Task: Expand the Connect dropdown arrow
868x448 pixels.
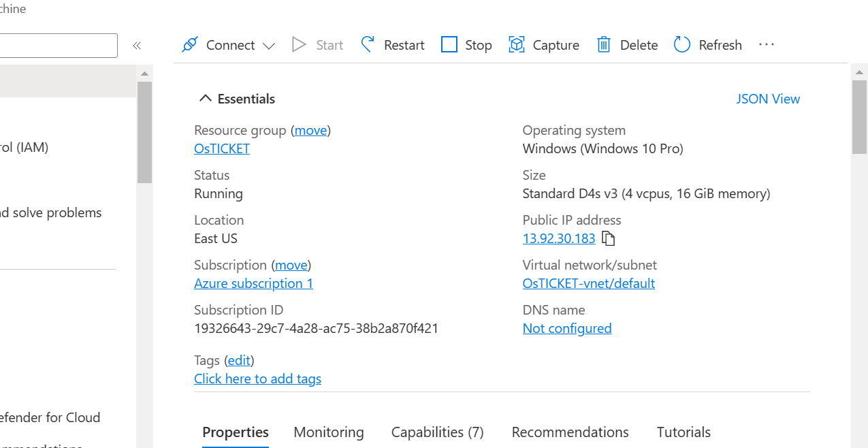Action: point(269,46)
